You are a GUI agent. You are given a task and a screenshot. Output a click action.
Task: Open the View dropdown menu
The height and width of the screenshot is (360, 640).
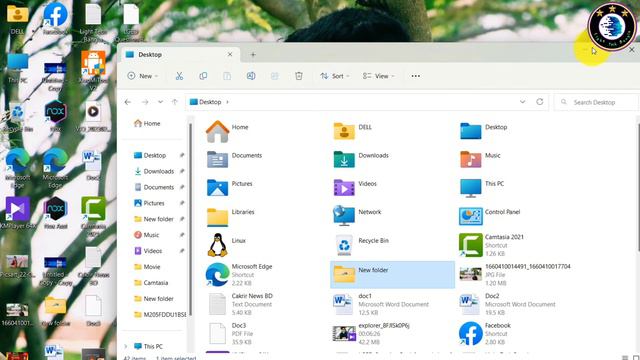tap(378, 76)
